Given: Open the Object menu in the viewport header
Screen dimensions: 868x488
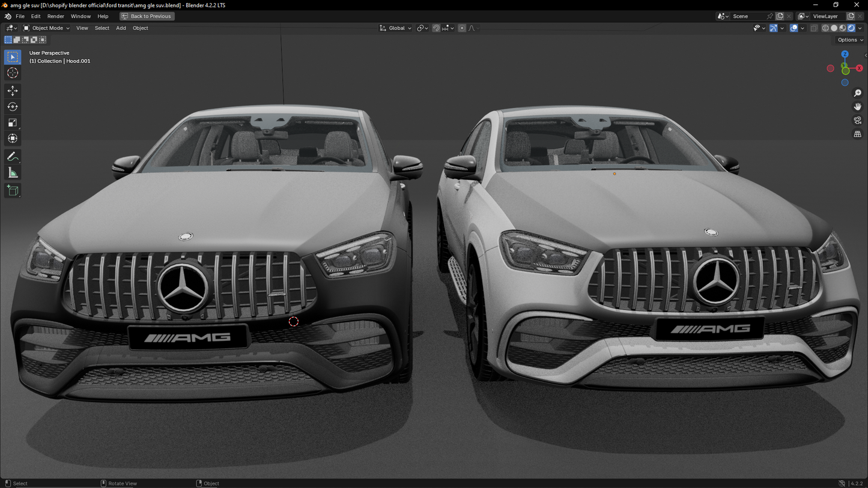Looking at the screenshot, I should pos(140,28).
